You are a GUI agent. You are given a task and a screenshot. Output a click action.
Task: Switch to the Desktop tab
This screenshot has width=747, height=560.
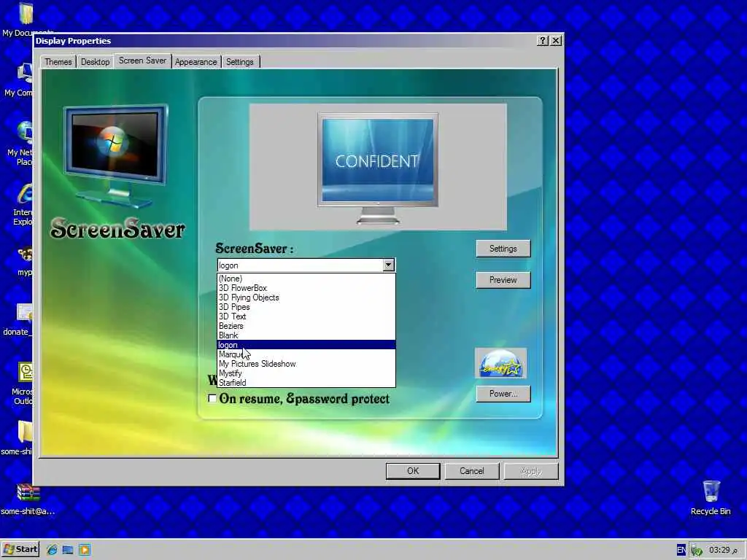pyautogui.click(x=96, y=62)
